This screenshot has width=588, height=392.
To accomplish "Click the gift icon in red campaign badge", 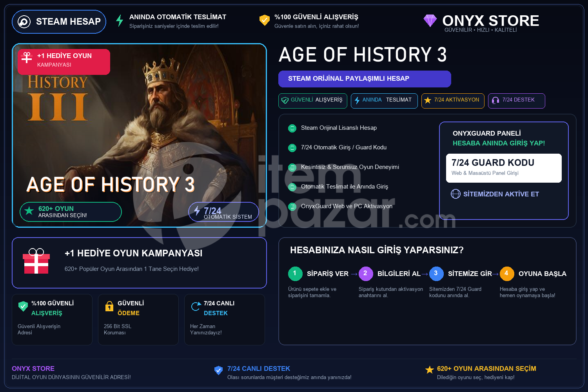I will tap(27, 57).
